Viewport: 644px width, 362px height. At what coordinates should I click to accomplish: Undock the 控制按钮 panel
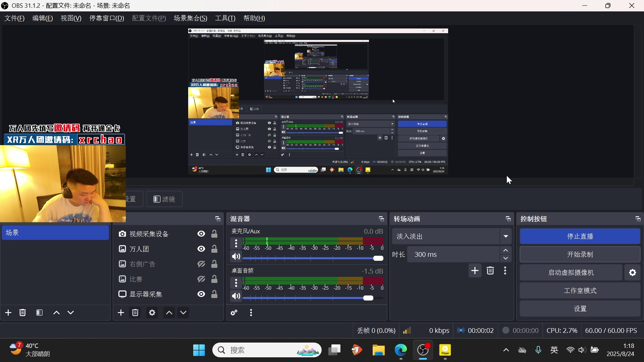click(638, 219)
